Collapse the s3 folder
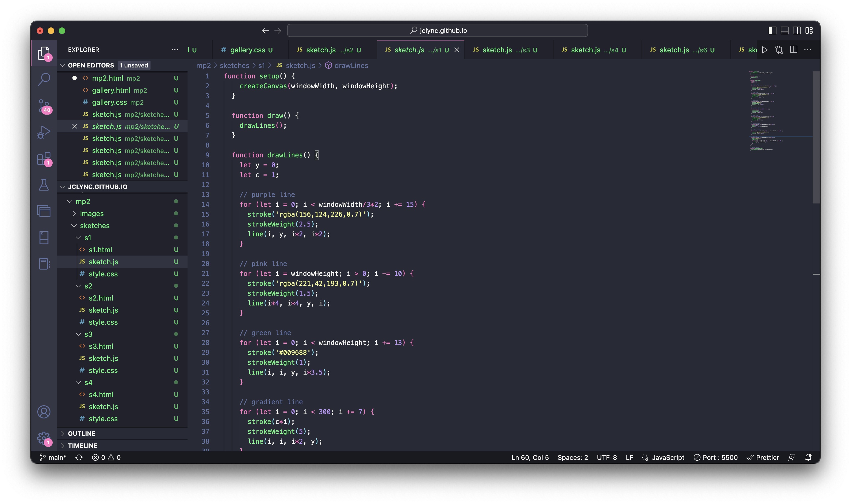The image size is (851, 504). pyautogui.click(x=78, y=334)
